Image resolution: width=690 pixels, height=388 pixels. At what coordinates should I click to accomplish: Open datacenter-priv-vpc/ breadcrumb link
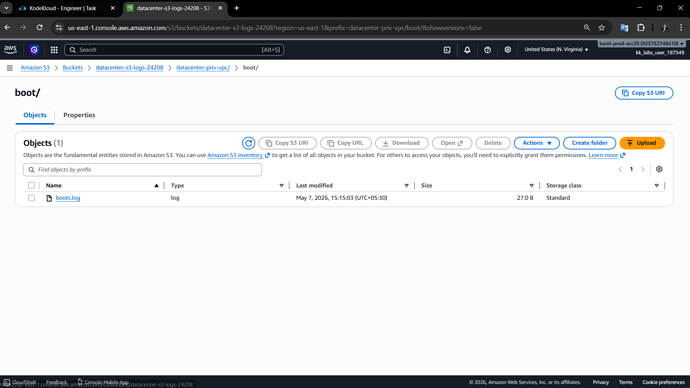coord(203,68)
